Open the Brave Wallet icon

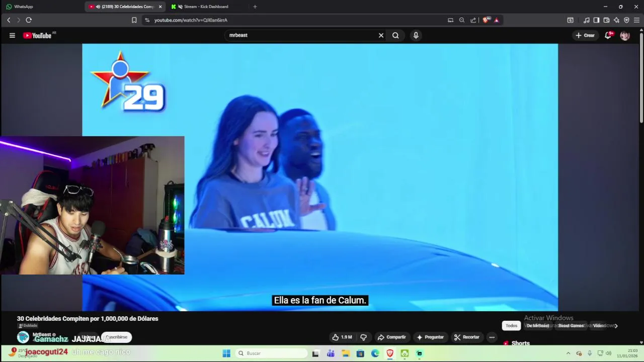606,20
